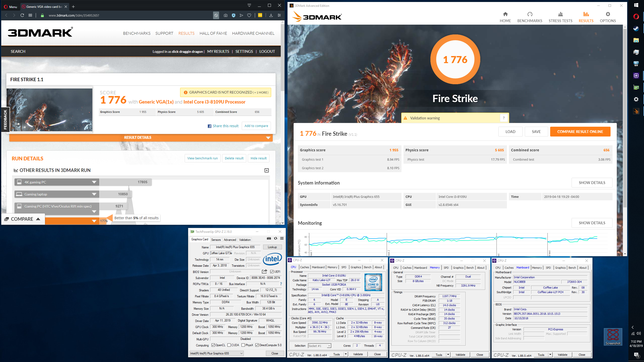Viewport: 644px width, 362px height.
Task: Open Options gear in 3DMark app
Action: (x=608, y=17)
